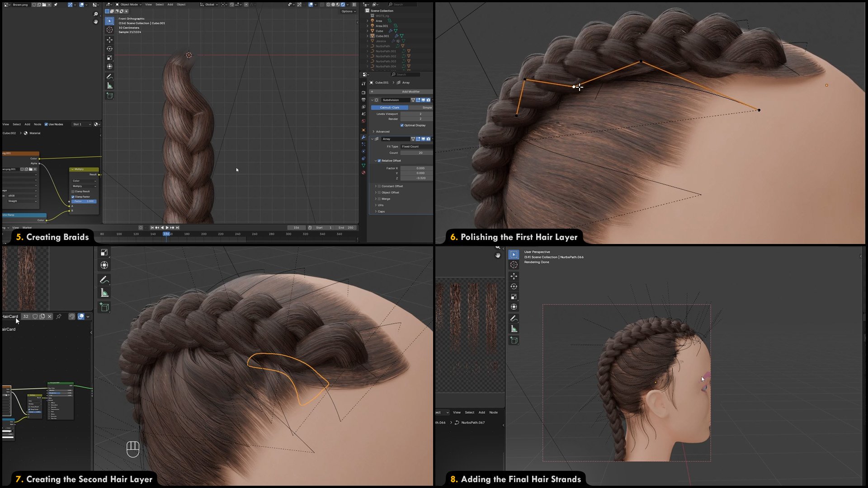Screen dimensions: 868x488
Task: Open the Object Mode dropdown
Action: point(128,5)
